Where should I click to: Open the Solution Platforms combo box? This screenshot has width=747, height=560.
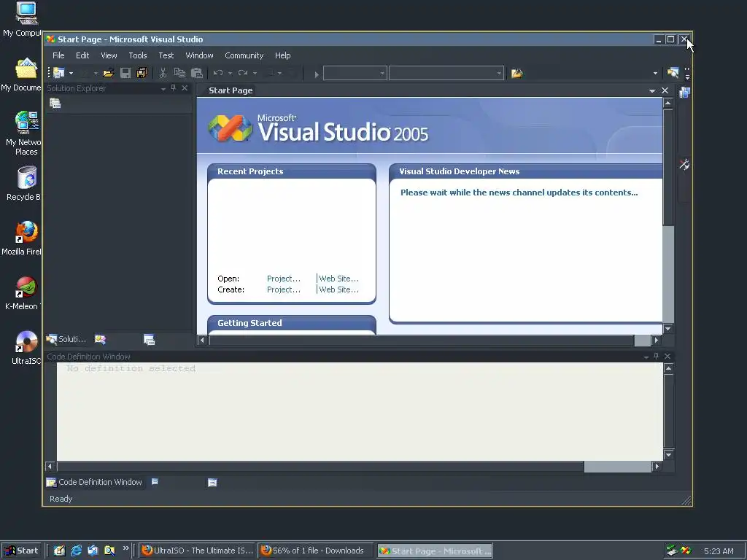point(446,74)
